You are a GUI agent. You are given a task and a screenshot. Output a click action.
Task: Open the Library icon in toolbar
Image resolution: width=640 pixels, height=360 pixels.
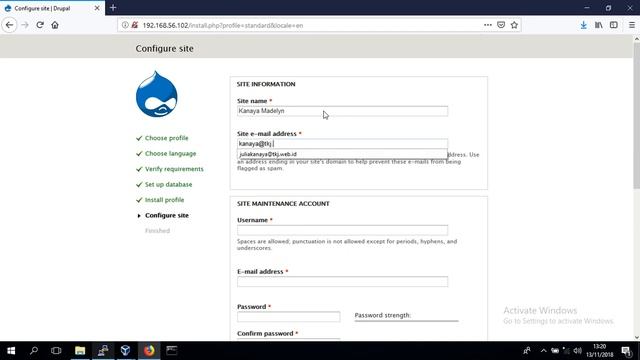click(x=599, y=25)
